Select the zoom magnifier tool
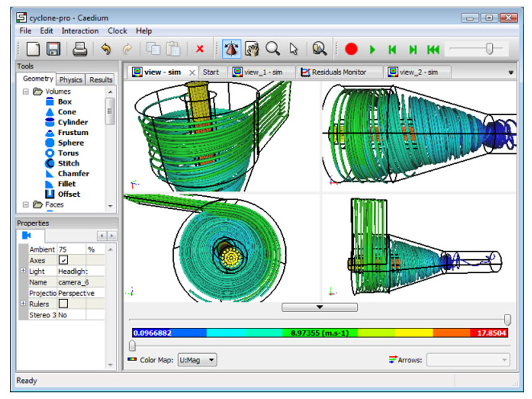This screenshot has height=399, width=532. [x=273, y=49]
